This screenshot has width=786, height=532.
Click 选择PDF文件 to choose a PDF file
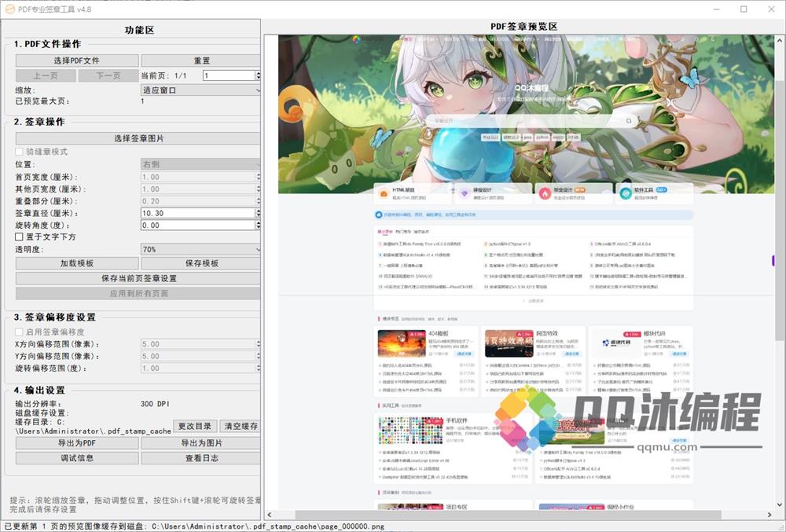(76, 61)
